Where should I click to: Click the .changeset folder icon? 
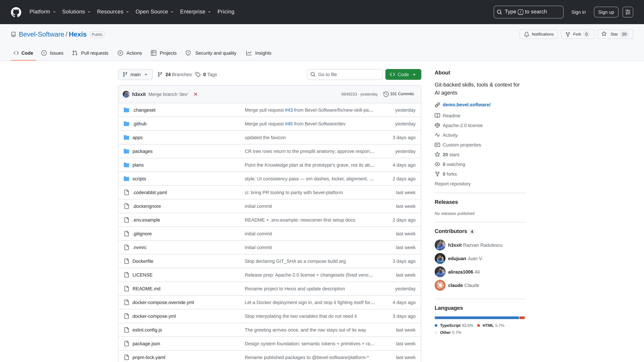[126, 110]
